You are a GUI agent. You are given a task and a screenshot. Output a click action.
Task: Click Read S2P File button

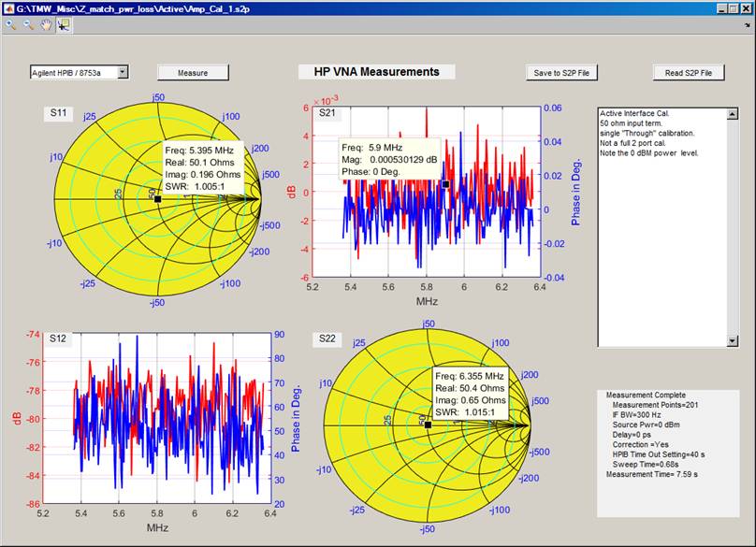point(689,73)
